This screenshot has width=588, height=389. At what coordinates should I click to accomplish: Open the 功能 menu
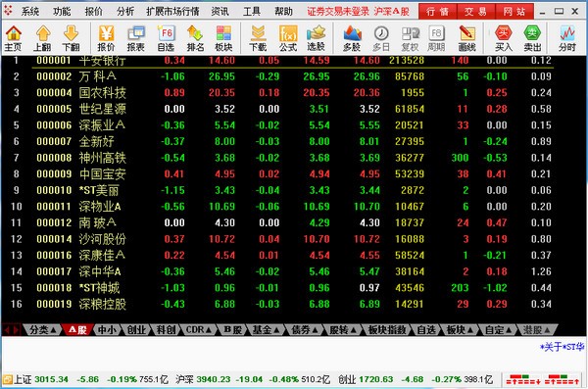point(62,11)
